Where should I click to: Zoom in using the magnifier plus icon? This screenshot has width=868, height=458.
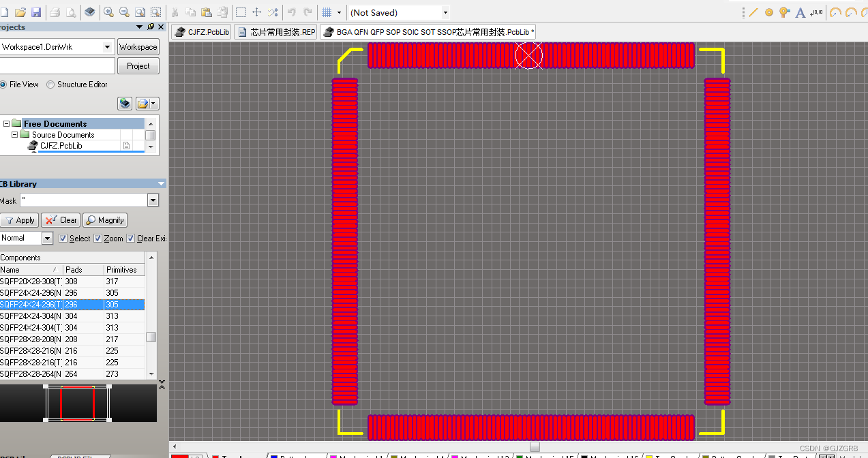click(108, 12)
